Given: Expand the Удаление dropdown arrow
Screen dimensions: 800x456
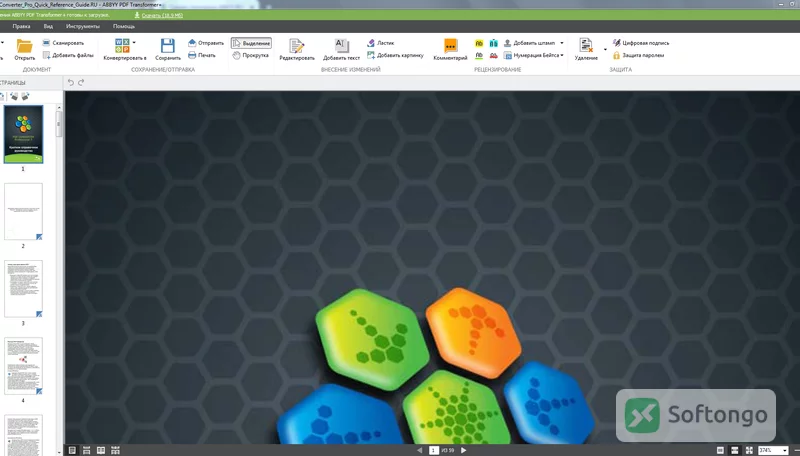Looking at the screenshot, I should click(x=606, y=49).
